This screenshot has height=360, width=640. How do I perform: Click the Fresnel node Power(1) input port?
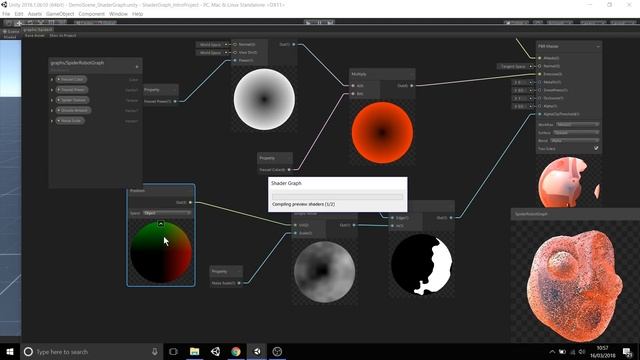pos(235,60)
